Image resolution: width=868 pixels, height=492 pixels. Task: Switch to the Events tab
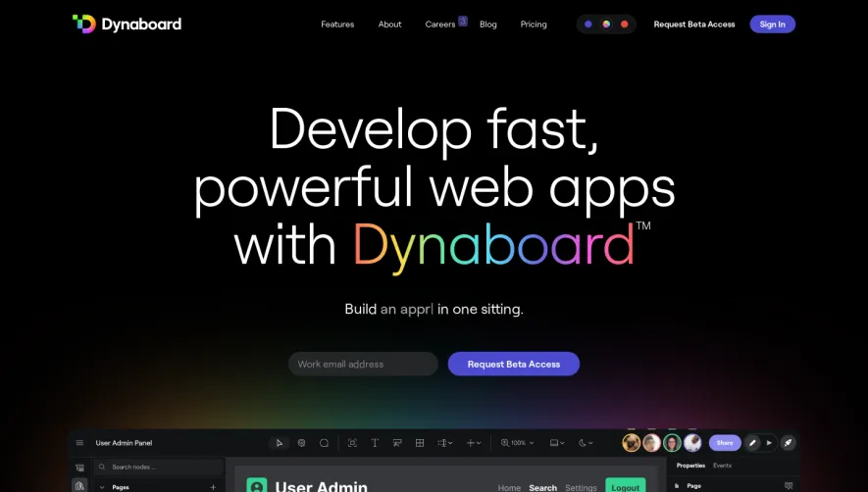point(722,466)
